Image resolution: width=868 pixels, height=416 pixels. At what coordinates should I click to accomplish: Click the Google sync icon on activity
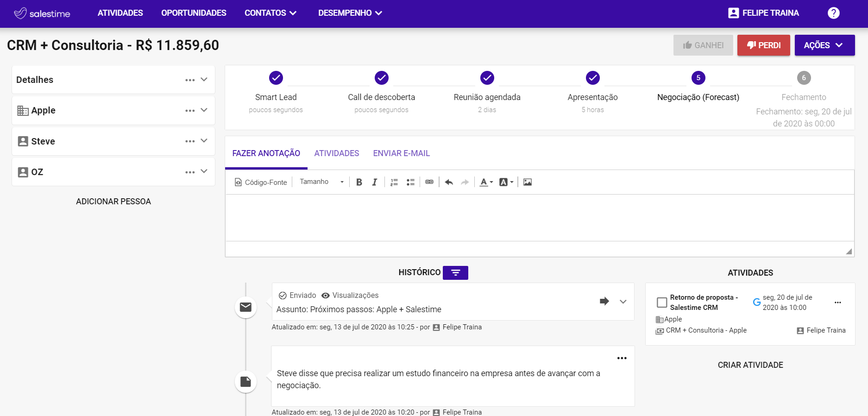coord(757,302)
